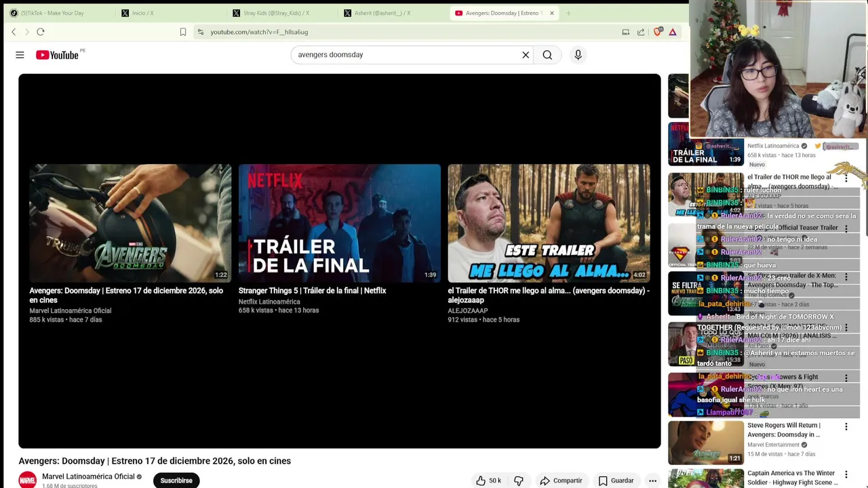Bookmark this page in address bar

[x=183, y=32]
